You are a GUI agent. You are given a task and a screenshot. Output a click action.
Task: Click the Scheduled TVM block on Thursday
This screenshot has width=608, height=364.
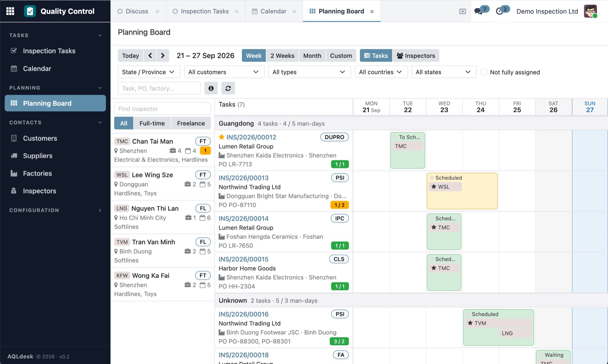point(499,327)
